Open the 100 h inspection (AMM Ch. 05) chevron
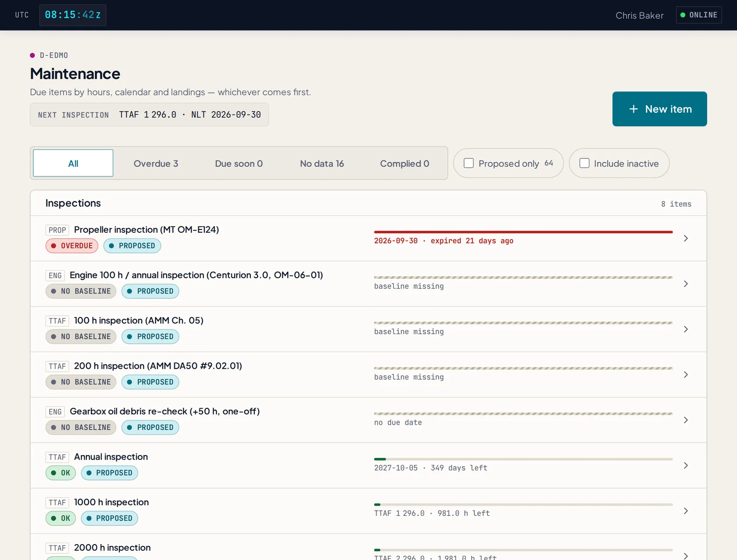 (686, 329)
